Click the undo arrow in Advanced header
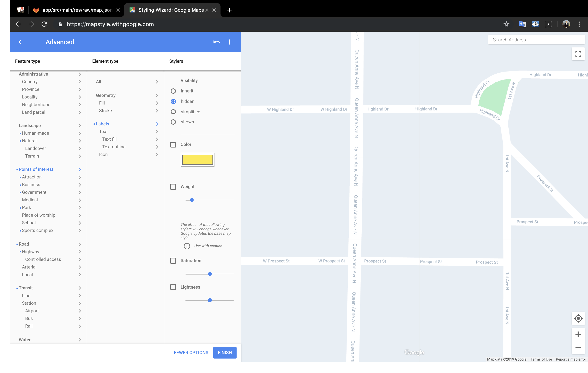Image resolution: width=588 pixels, height=373 pixels. 216,42
